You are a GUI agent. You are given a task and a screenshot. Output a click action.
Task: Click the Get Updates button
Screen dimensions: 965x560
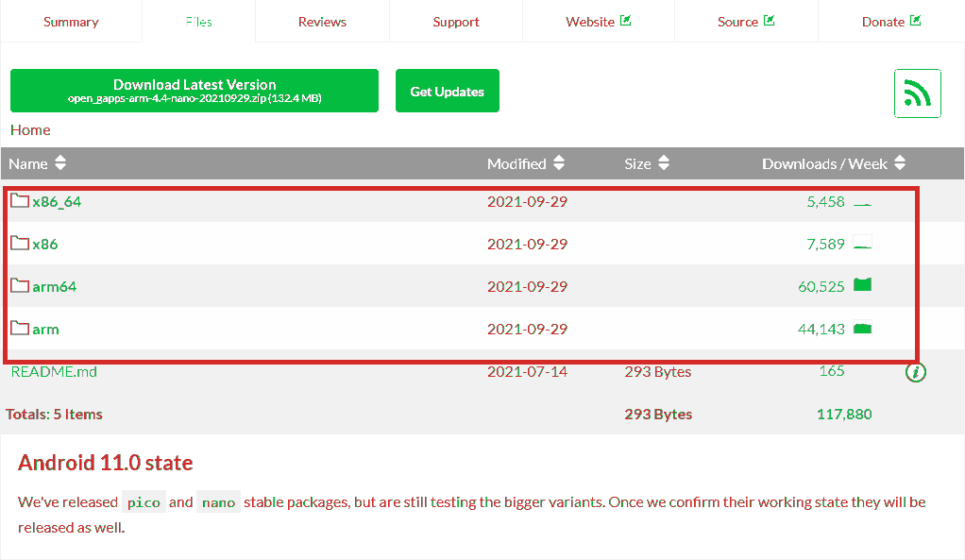448,91
